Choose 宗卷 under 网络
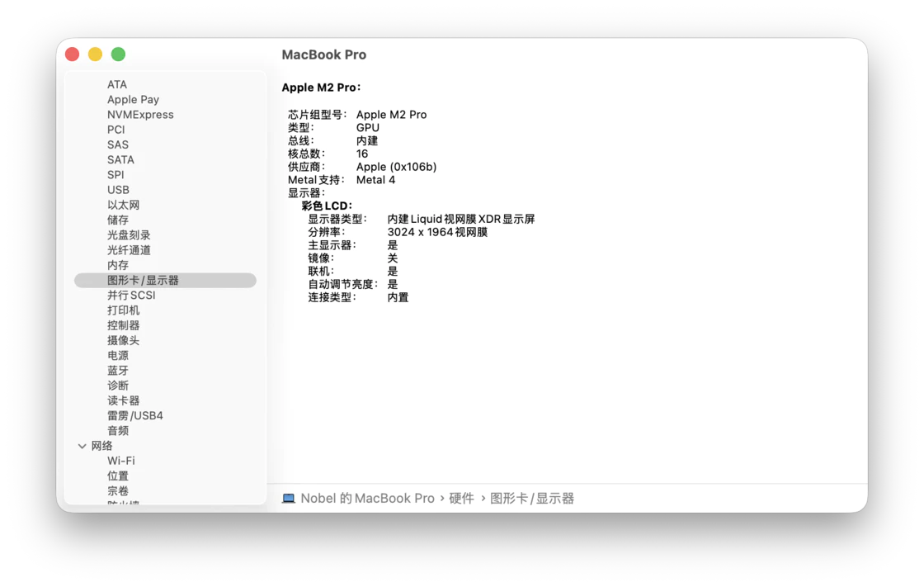This screenshot has width=924, height=587. (118, 491)
